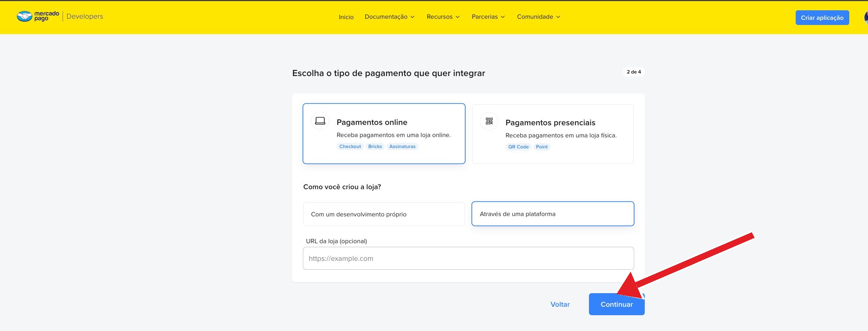Click the URL da loja (opcional) label

point(336,241)
